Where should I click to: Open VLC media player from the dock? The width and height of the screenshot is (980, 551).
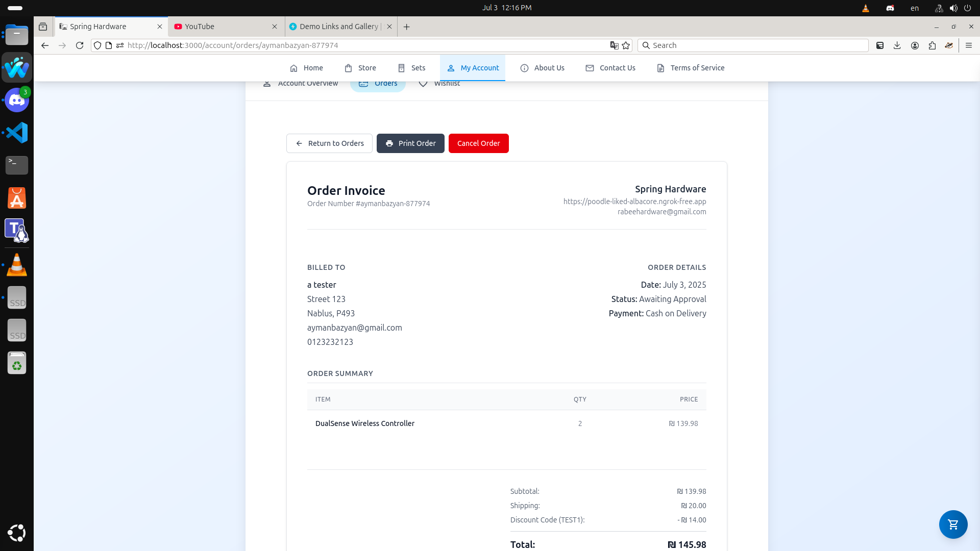(17, 265)
